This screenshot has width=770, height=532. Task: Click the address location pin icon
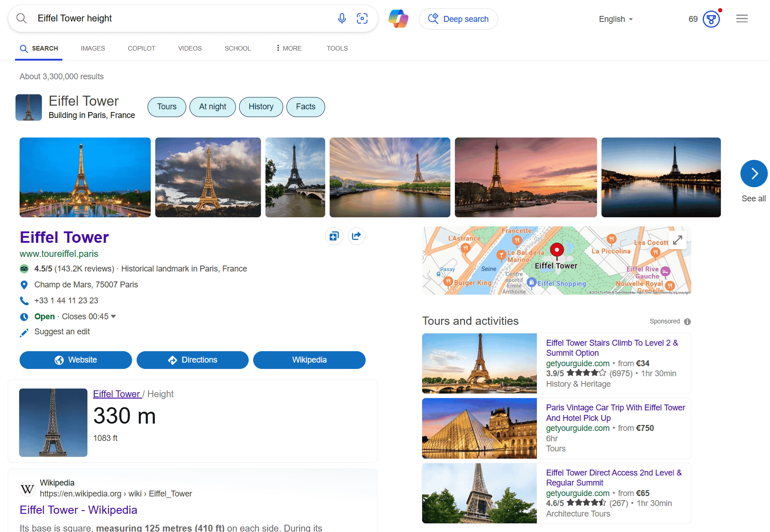(24, 285)
